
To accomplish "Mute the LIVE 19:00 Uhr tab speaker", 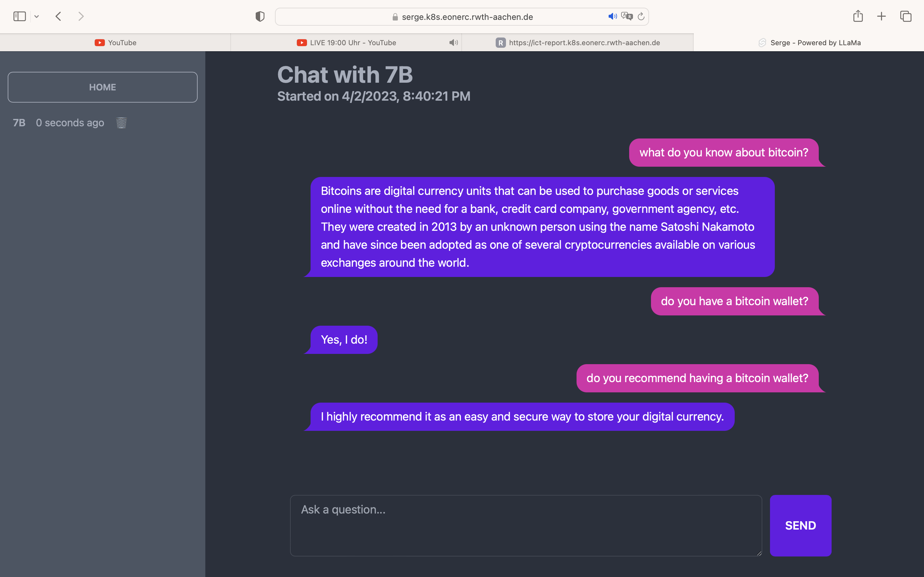I will click(x=453, y=43).
